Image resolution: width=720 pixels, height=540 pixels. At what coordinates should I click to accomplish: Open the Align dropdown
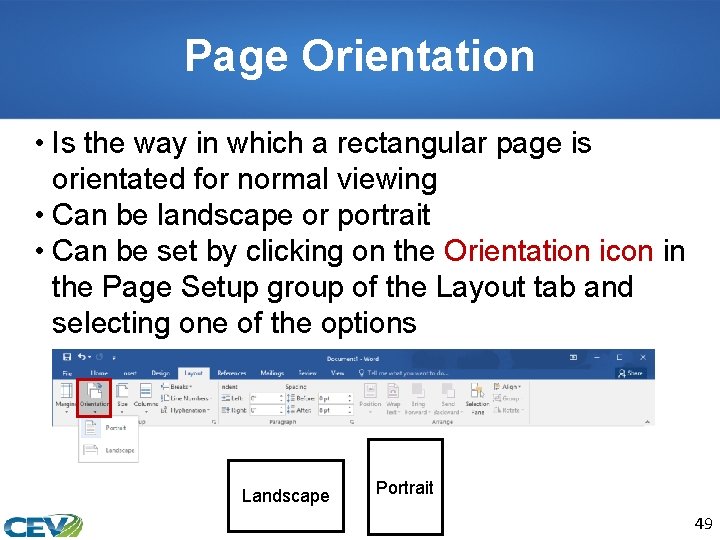coord(507,387)
